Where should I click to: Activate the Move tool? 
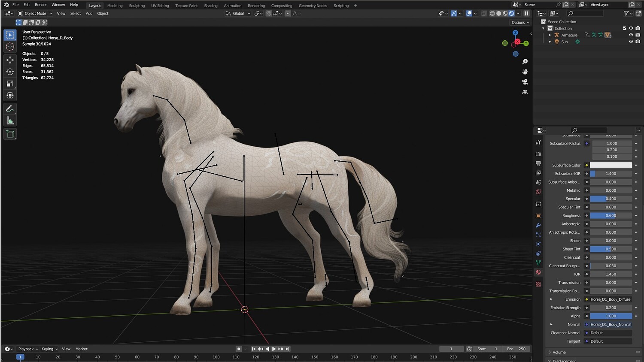pyautogui.click(x=10, y=60)
